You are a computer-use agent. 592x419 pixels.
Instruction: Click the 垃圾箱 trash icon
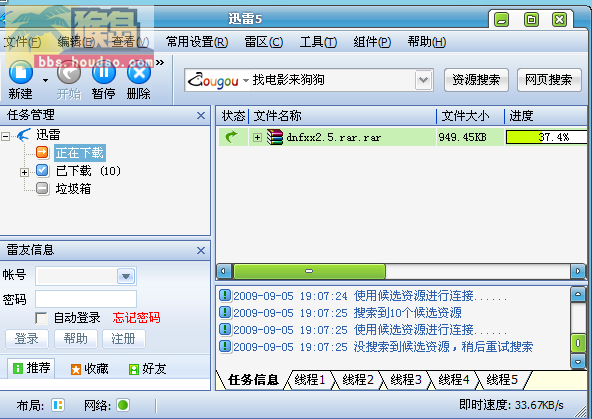(x=42, y=188)
